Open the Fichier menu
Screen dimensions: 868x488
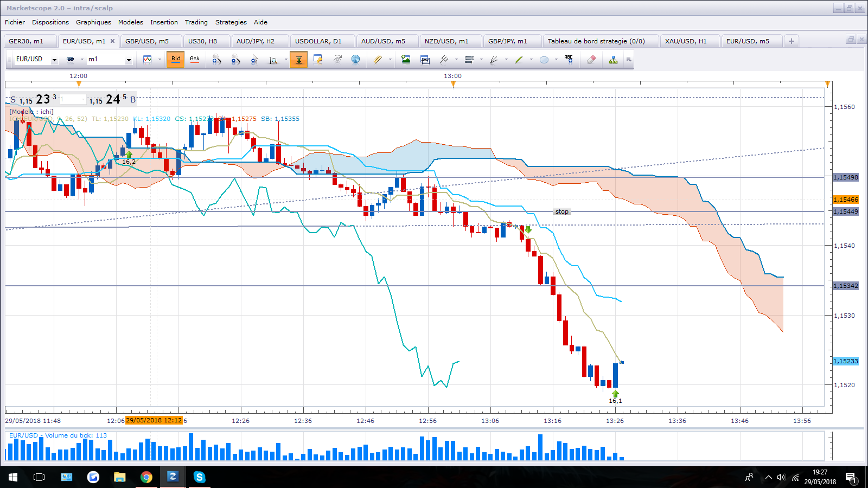pyautogui.click(x=15, y=22)
